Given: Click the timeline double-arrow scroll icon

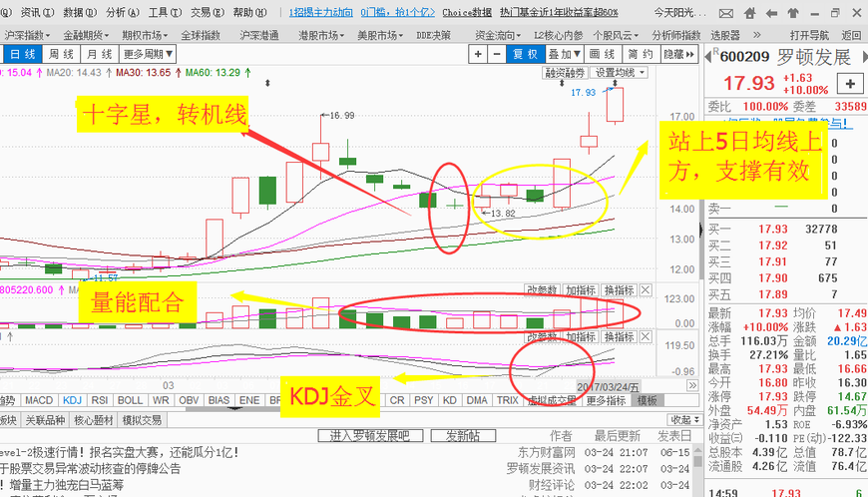Looking at the screenshot, I should point(692,385).
